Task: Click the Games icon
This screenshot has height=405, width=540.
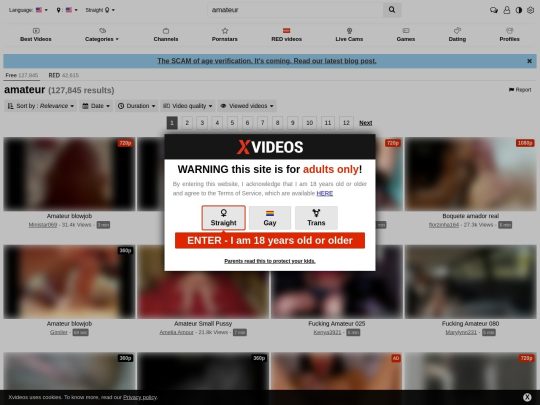Action: click(x=406, y=31)
